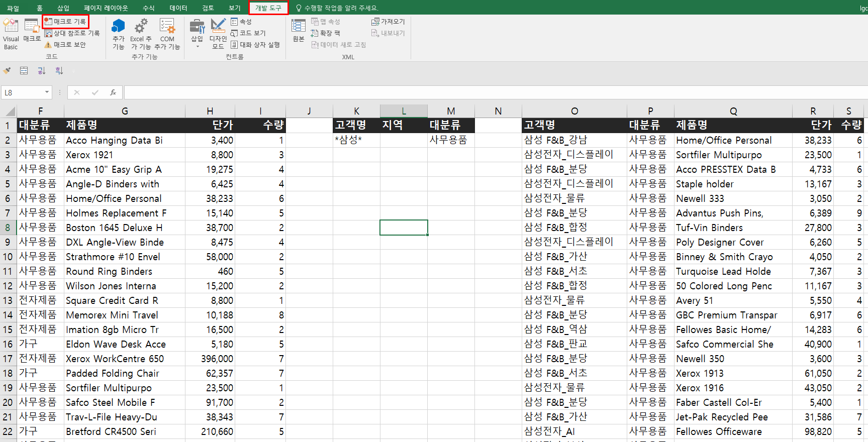868x442 pixels.
Task: Select the cell Padded Folding Chair
Action: [125, 373]
